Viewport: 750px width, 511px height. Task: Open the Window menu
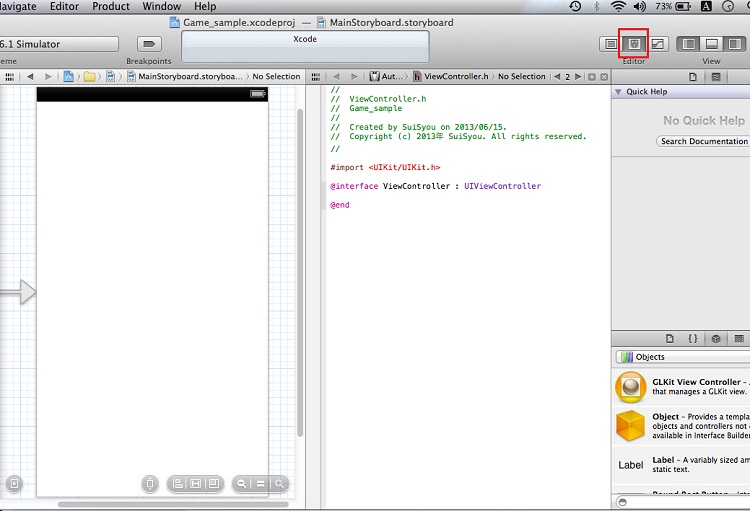pos(161,7)
